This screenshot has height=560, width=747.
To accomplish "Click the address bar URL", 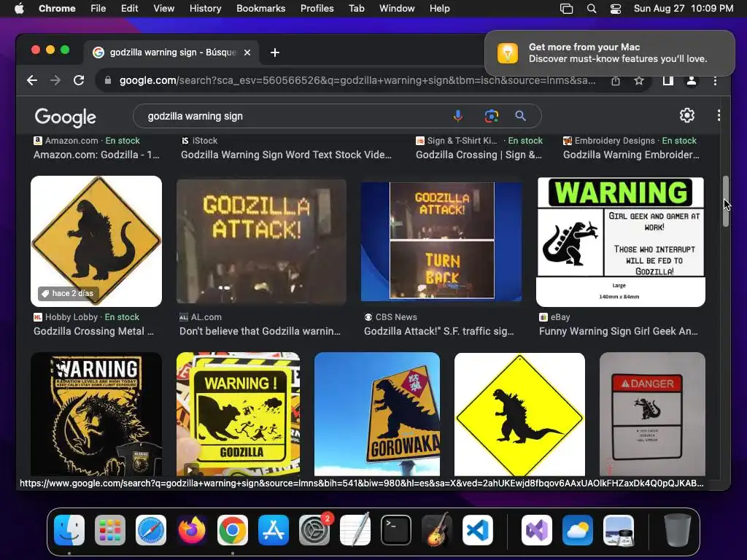I will pos(357,80).
